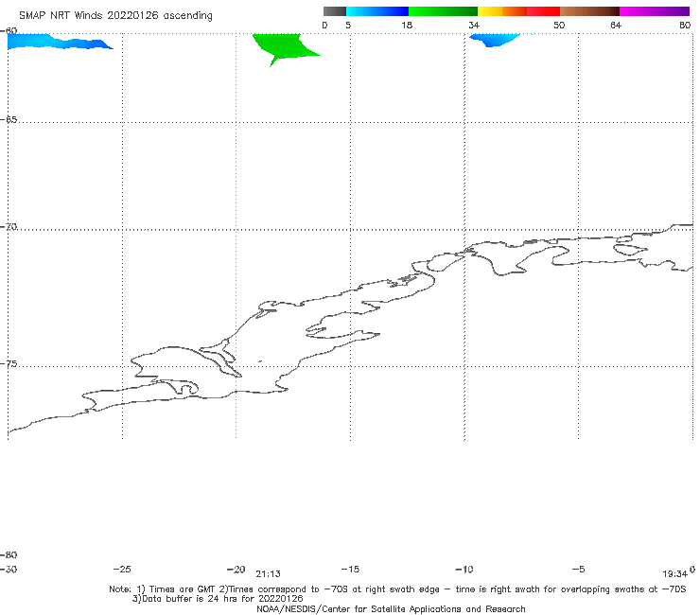Image resolution: width=700 pixels, height=615 pixels.
Task: Click the latitude label '-75'
Action: click(x=9, y=364)
